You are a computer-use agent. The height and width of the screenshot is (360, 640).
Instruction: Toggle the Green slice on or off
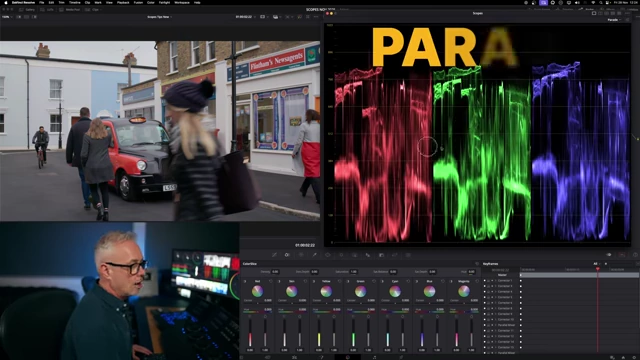(348, 281)
